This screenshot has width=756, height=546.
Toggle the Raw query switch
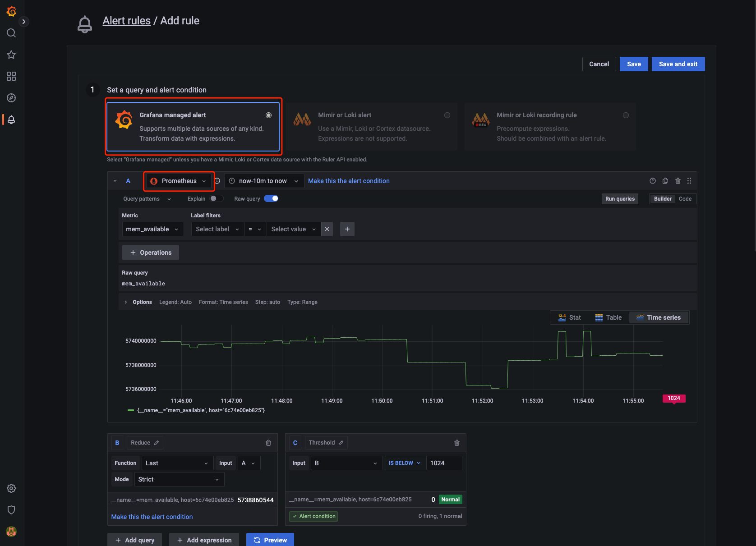pyautogui.click(x=271, y=199)
